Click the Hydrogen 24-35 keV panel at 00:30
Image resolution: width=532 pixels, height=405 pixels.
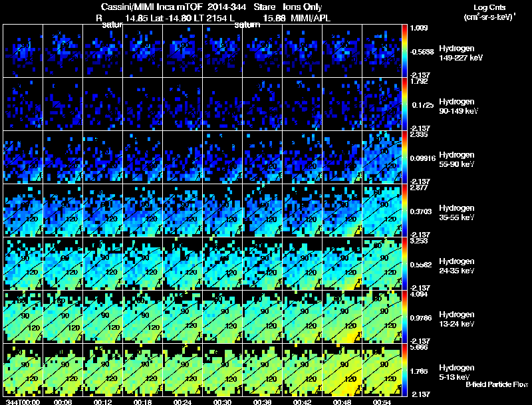tap(222, 264)
